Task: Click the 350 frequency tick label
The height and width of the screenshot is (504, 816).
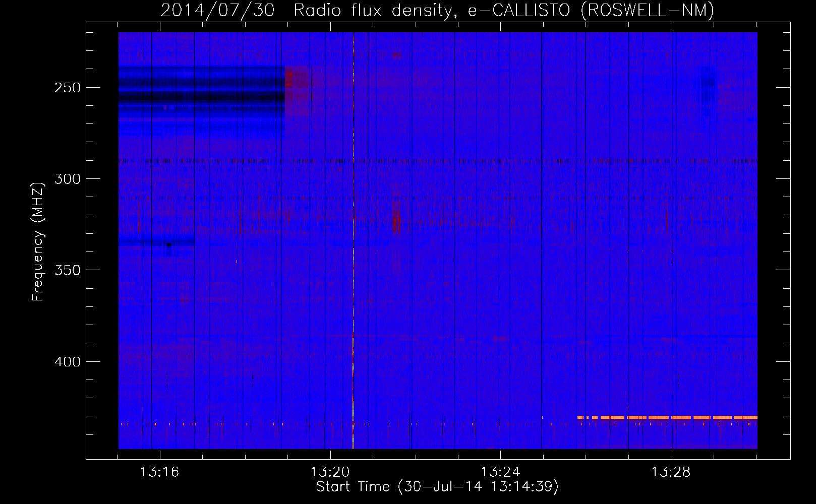Action: (x=68, y=270)
